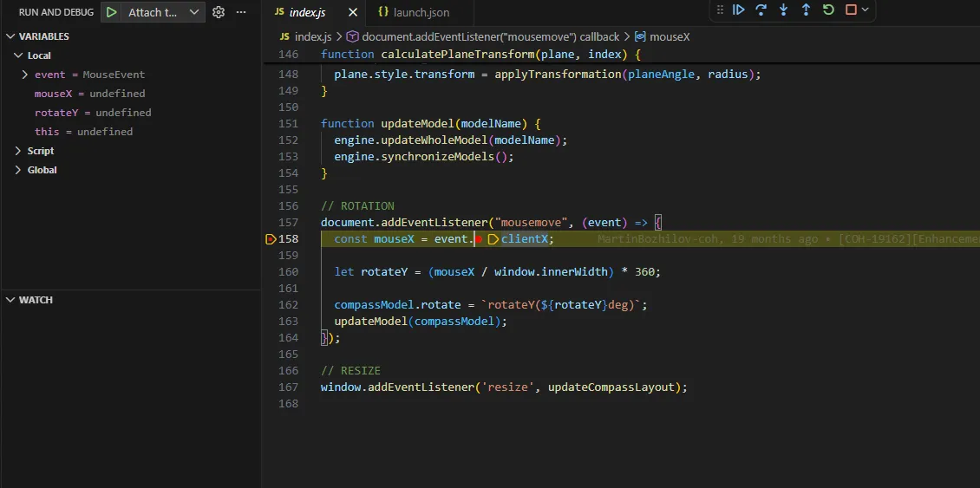This screenshot has height=488, width=980.
Task: Toggle breakpoint on line 158 gutter
Action: click(271, 238)
